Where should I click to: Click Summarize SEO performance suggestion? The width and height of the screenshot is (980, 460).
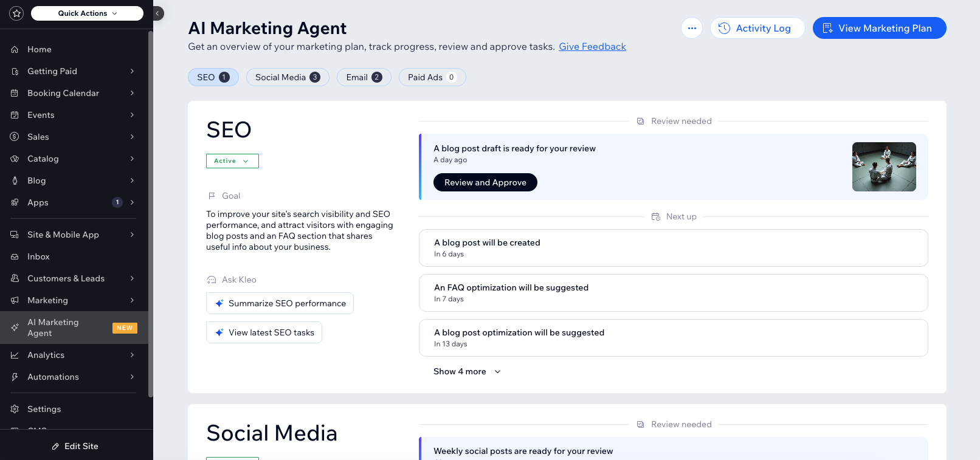tap(280, 303)
